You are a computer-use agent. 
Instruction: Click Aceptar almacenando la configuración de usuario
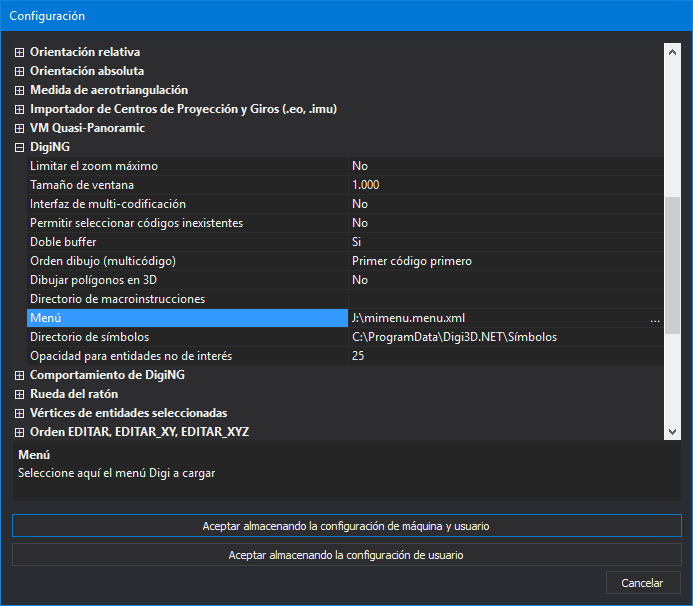[x=346, y=555]
